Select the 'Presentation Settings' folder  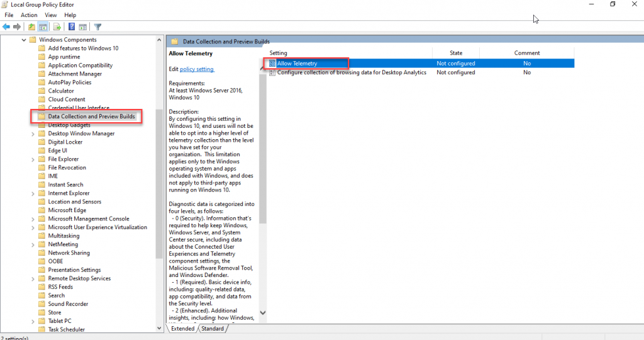tap(74, 269)
